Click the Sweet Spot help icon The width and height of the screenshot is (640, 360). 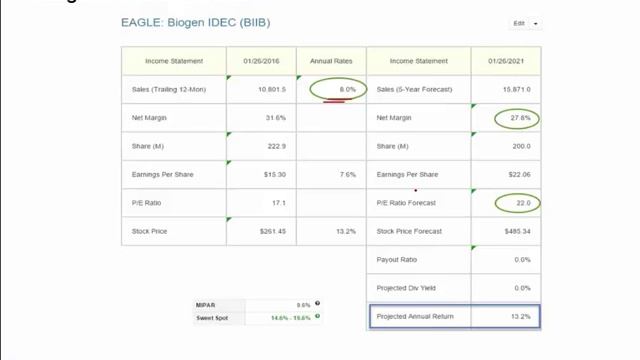[x=318, y=316]
